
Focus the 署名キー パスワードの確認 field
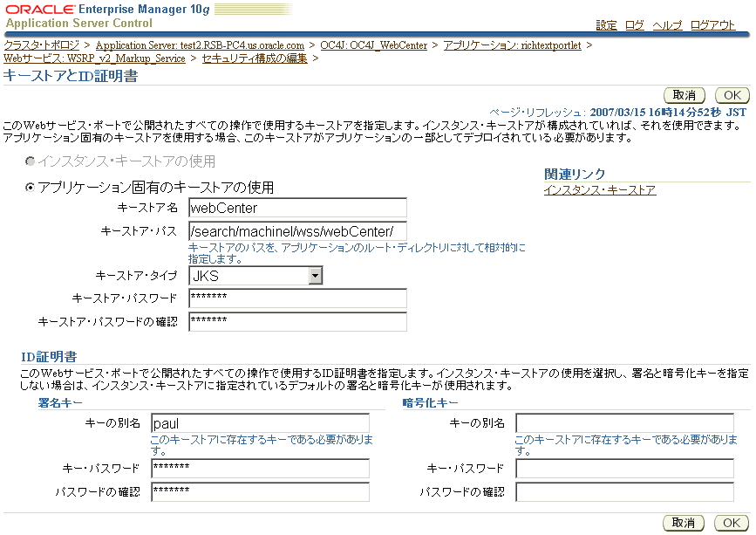point(261,492)
